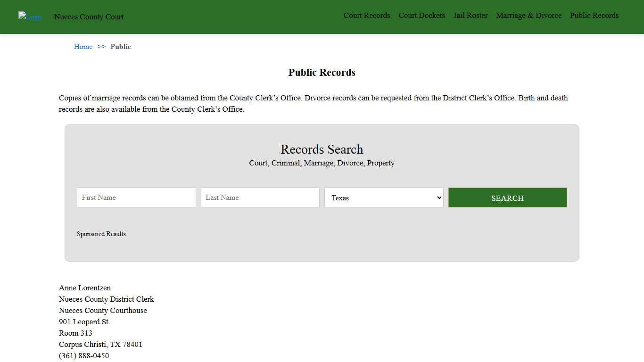Click the Logo icon in header

pyautogui.click(x=30, y=17)
